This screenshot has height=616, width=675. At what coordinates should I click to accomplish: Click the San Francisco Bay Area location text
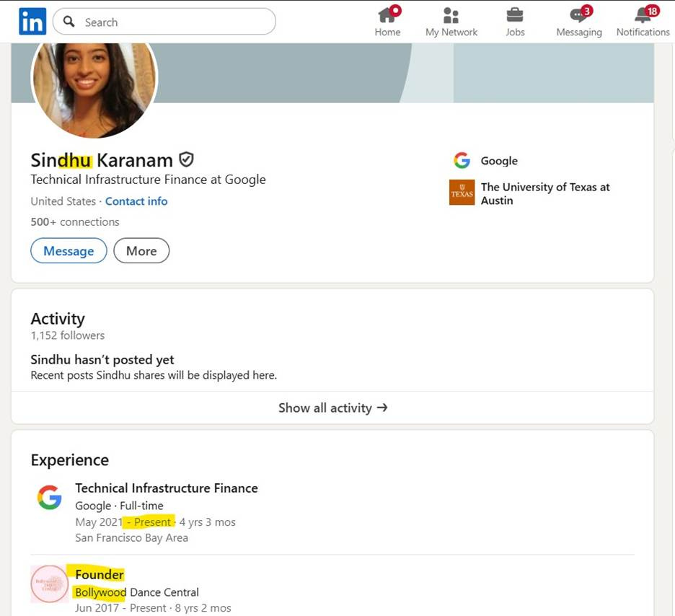pos(131,537)
